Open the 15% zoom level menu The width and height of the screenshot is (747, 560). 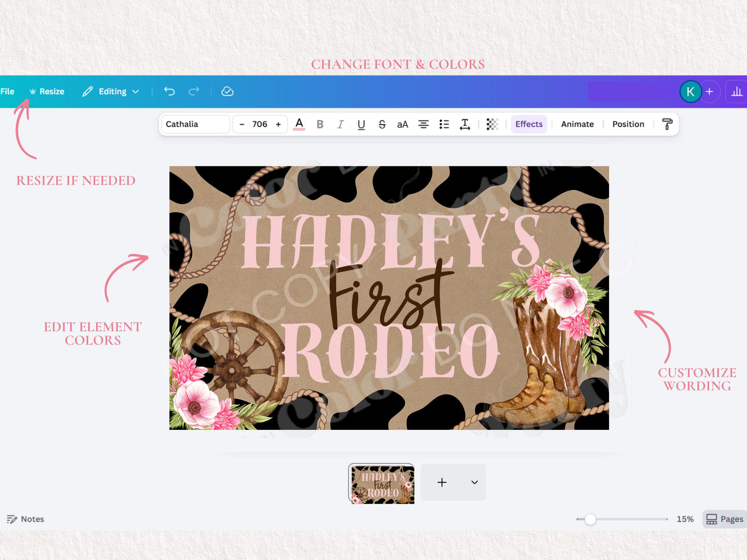[685, 519]
